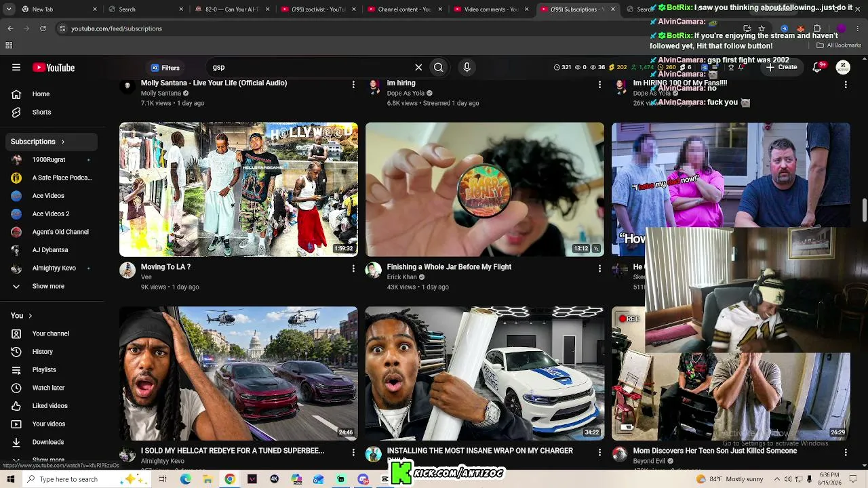This screenshot has height=488, width=868.
Task: Visit Vee channel avatar
Action: [127, 270]
